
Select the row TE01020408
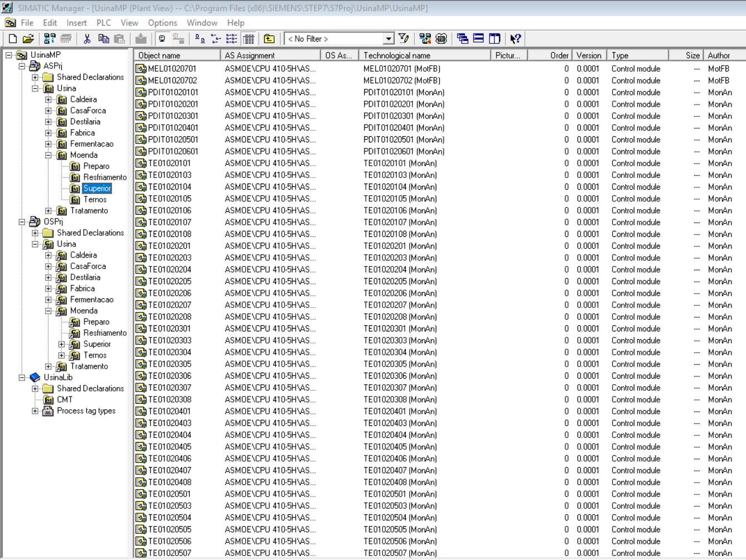439,482
